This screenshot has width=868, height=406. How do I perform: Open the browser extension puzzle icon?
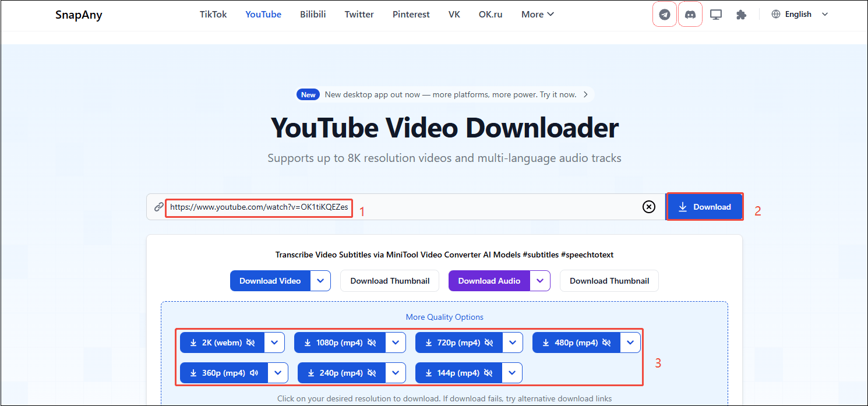pyautogui.click(x=741, y=14)
